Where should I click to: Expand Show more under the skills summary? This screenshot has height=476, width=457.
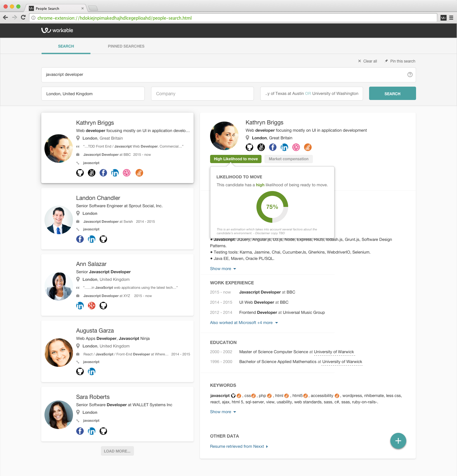coord(223,269)
